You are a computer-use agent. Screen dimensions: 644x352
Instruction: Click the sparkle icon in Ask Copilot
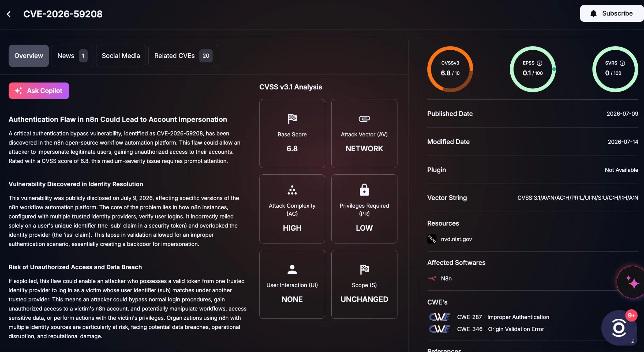(x=19, y=91)
